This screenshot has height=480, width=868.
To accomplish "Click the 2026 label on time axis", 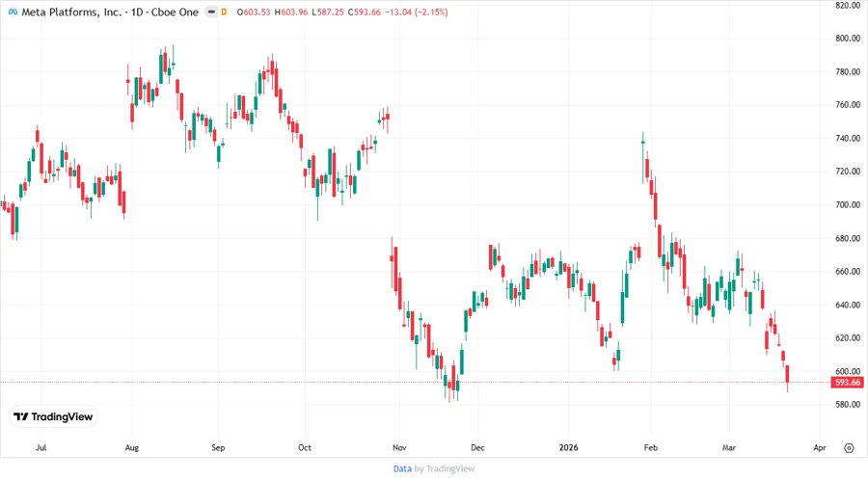I will [568, 447].
